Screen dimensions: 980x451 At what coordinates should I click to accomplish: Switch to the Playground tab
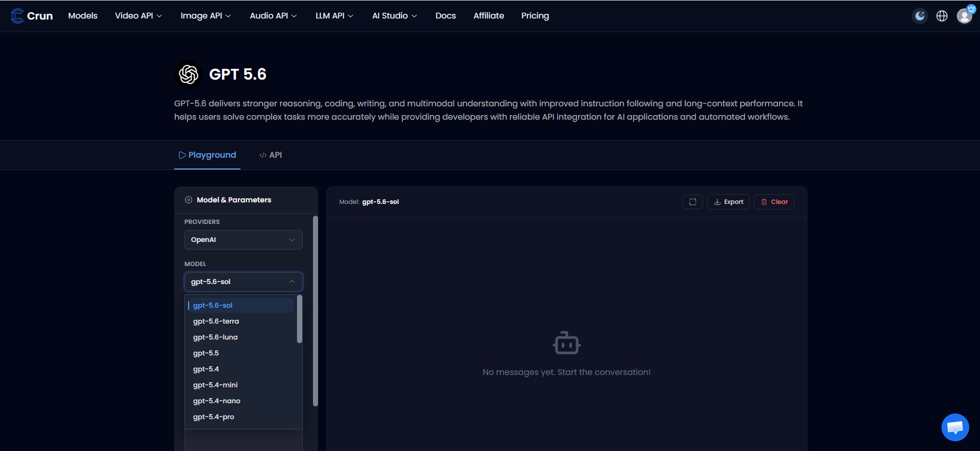[x=208, y=155]
